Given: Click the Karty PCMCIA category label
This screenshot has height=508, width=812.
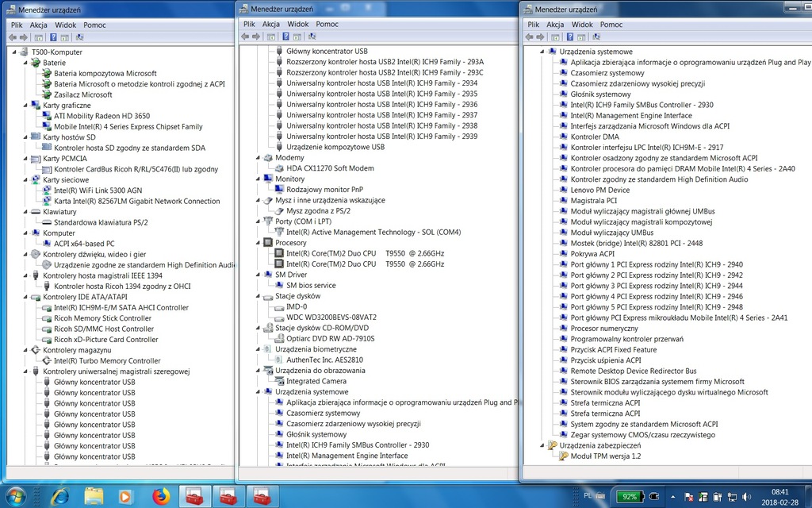Looking at the screenshot, I should point(65,159).
